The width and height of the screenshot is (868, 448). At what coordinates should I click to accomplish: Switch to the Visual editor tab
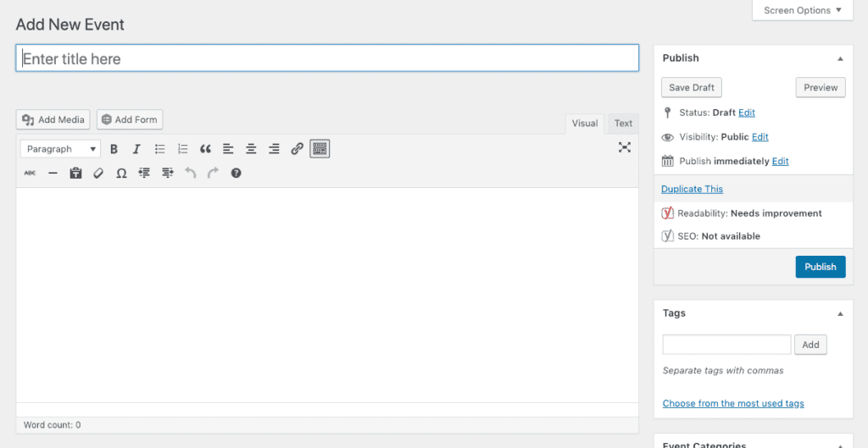(584, 124)
